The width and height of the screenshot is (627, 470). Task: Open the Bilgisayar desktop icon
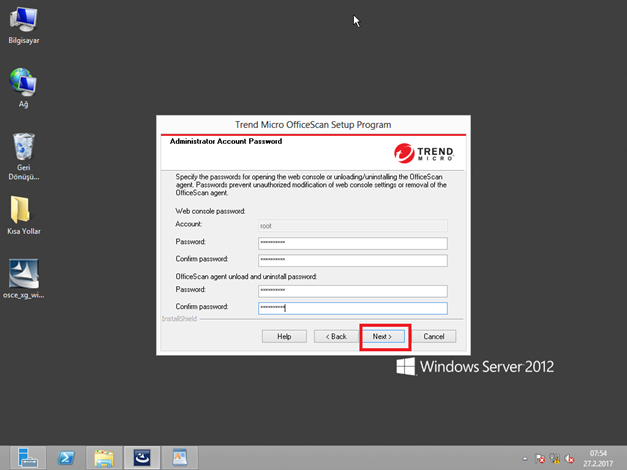[x=24, y=25]
